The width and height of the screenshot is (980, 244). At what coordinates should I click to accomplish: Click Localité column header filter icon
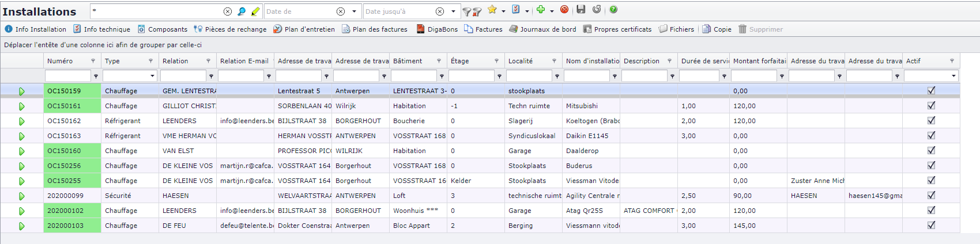click(x=554, y=61)
